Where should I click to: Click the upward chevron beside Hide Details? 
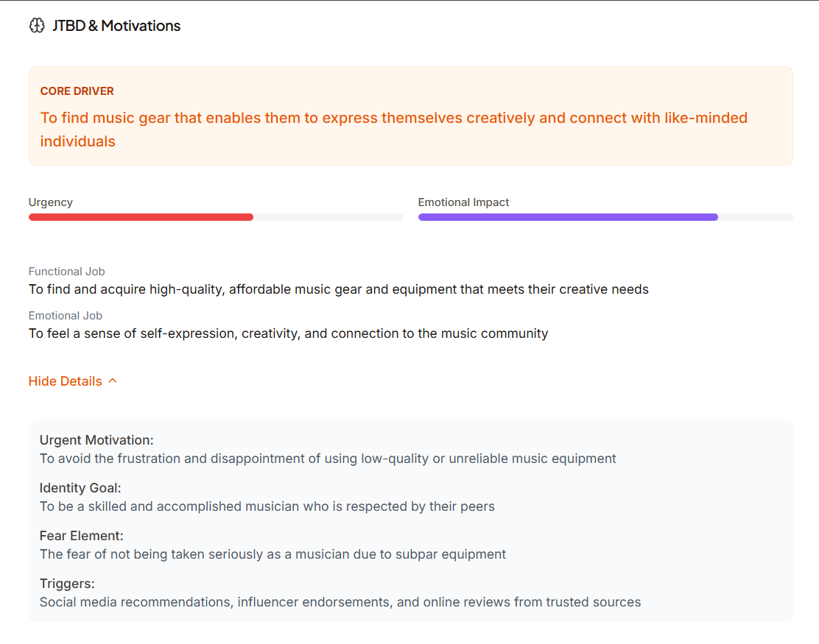coord(112,381)
